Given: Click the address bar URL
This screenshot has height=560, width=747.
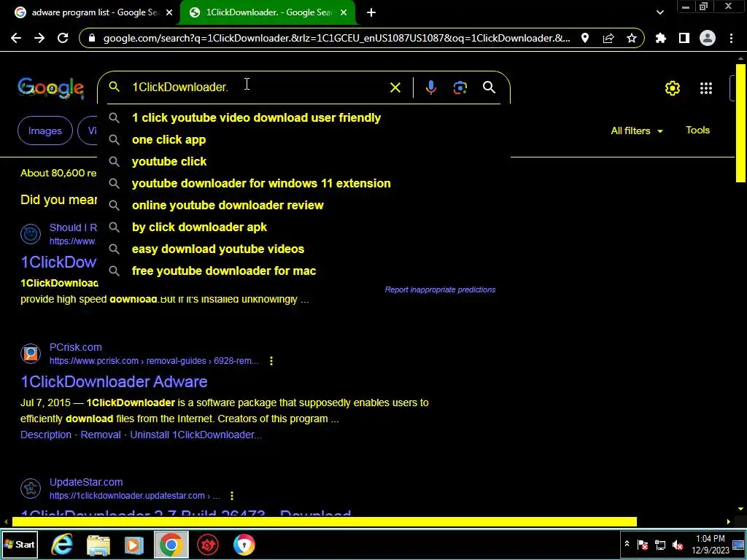Looking at the screenshot, I should point(336,38).
